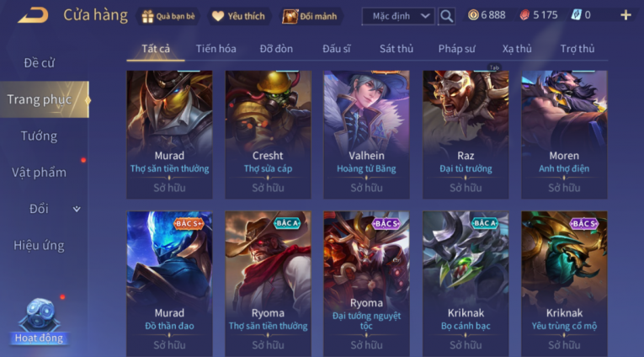Viewport: 644px width, 357px height.
Task: Open the search magnifier icon
Action: tap(446, 16)
